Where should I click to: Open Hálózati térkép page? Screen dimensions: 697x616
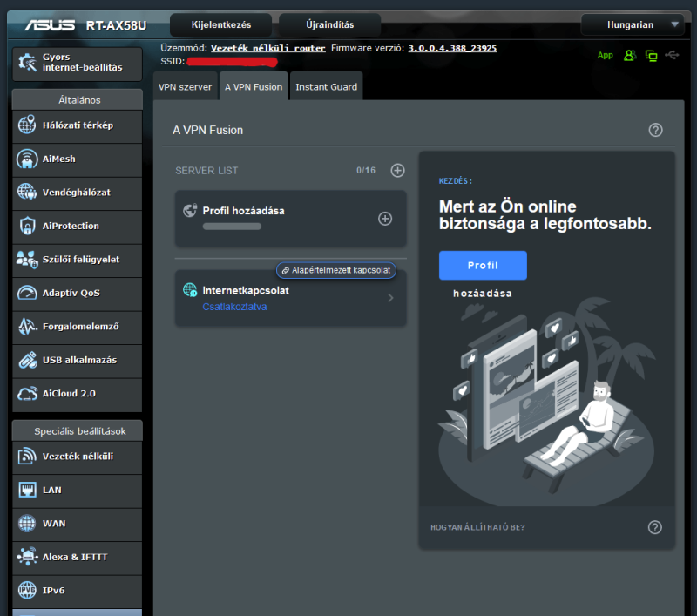pos(78,125)
